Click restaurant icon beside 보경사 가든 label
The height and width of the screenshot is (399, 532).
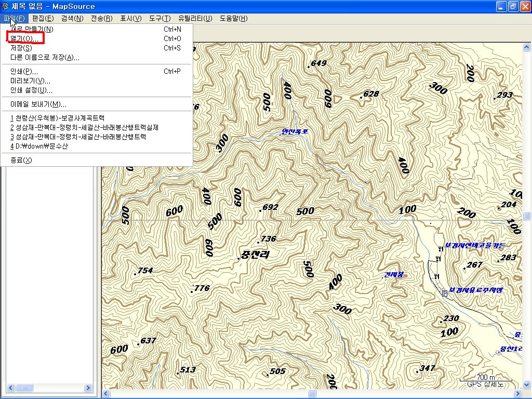[441, 248]
